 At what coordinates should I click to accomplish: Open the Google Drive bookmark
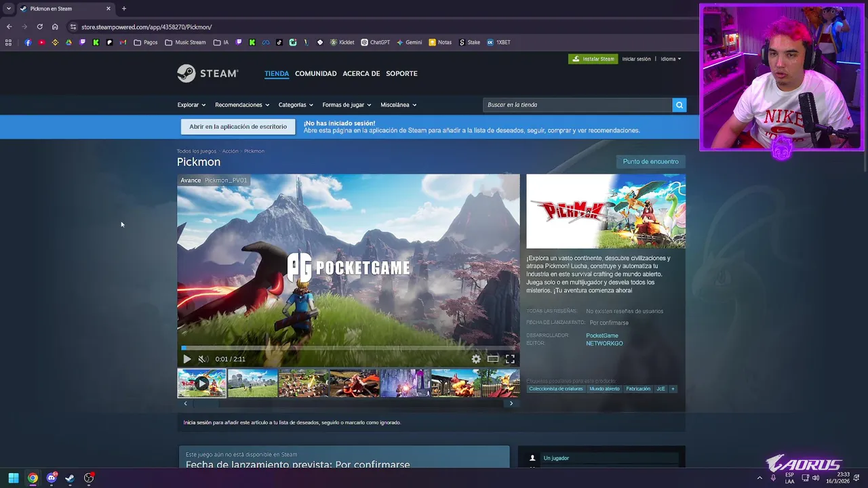tap(68, 42)
